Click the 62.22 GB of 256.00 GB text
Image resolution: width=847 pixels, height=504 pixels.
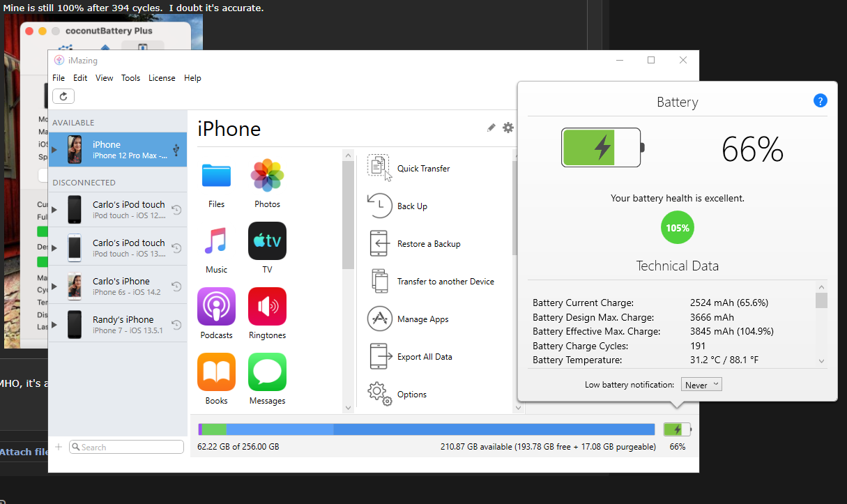[x=238, y=446]
